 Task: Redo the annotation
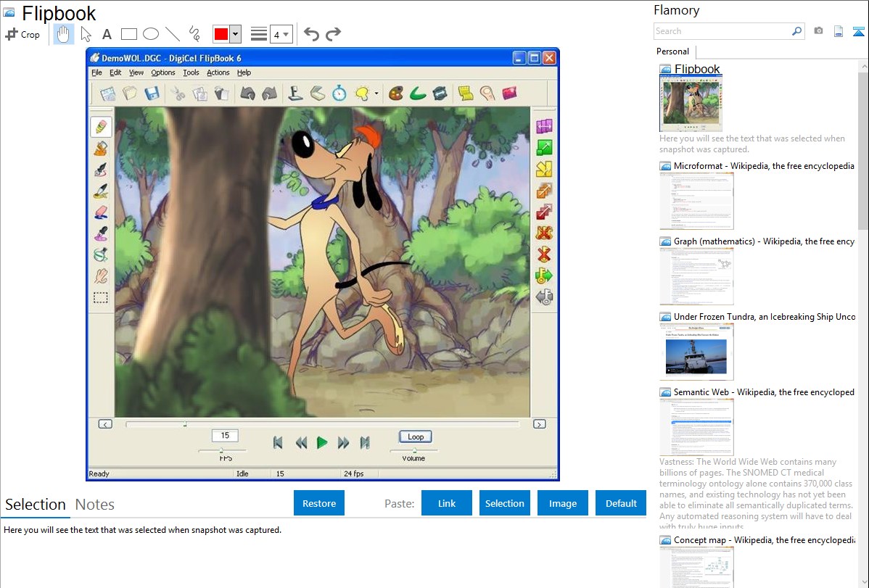[333, 34]
